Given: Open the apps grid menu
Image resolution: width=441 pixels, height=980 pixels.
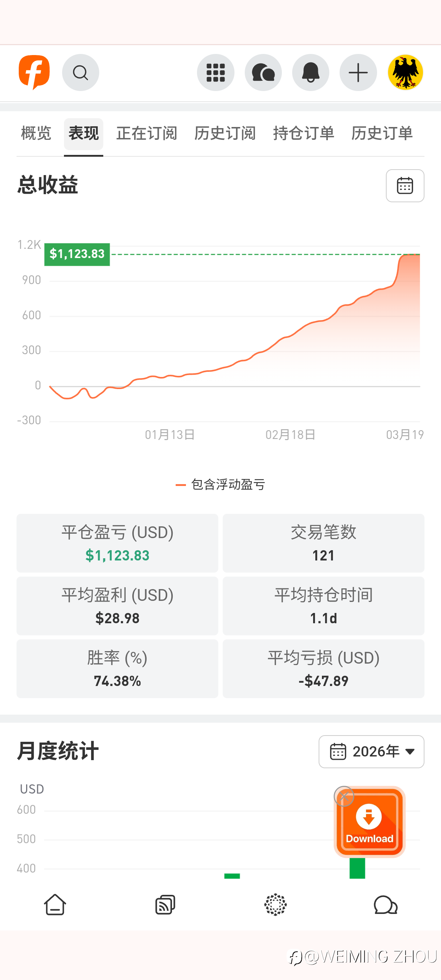Looking at the screenshot, I should point(216,72).
